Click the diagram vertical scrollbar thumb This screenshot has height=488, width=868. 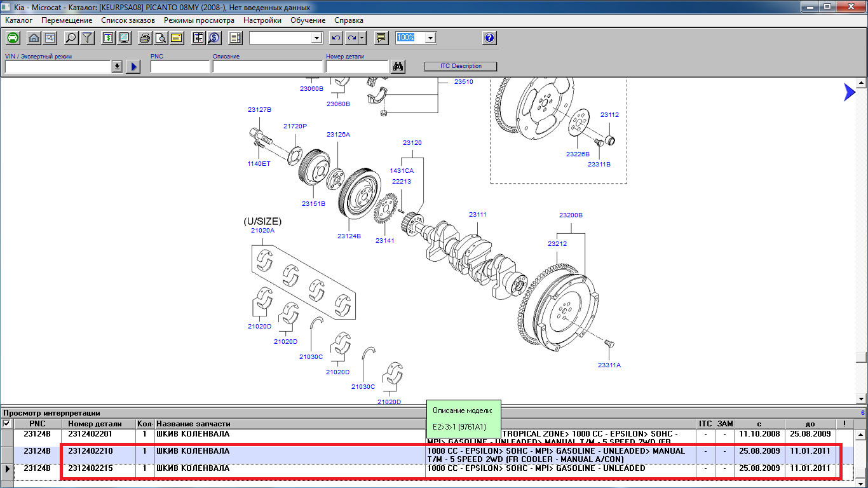coord(861,356)
